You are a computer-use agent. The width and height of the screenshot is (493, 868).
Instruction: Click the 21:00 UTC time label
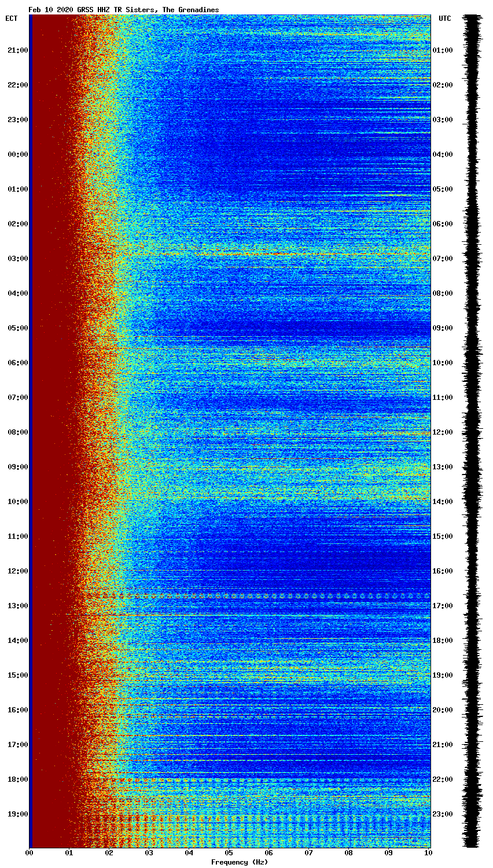pyautogui.click(x=443, y=745)
